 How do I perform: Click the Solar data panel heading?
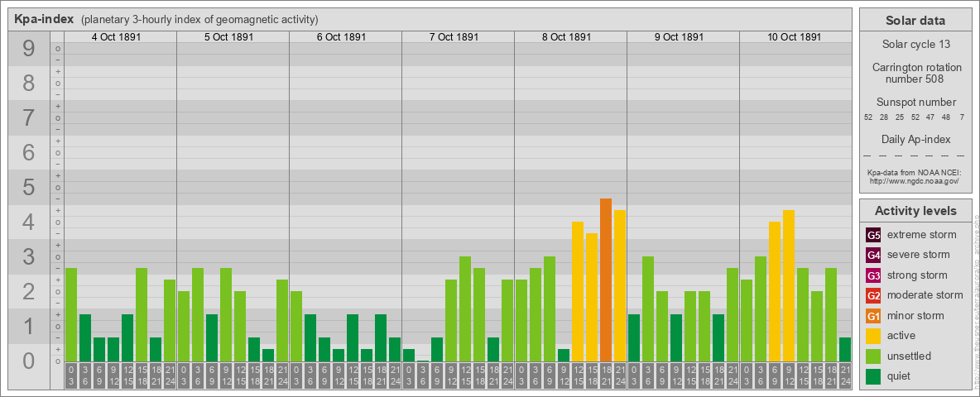click(915, 21)
